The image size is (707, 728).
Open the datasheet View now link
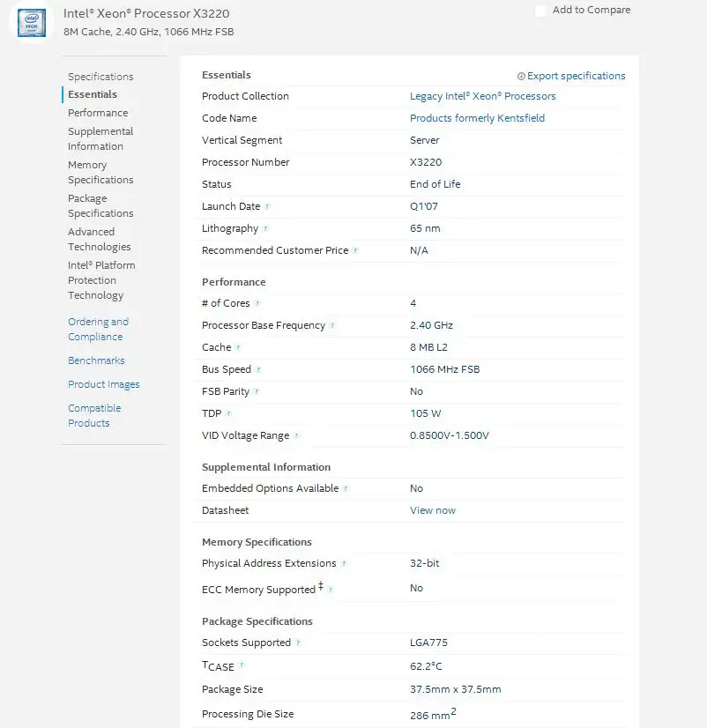pos(433,510)
